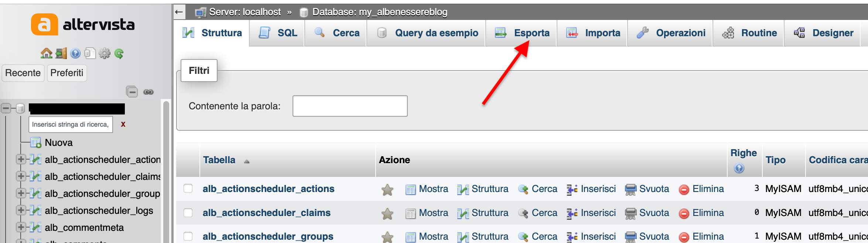
Task: Click the database cylinder icon in tree
Action: click(21, 108)
